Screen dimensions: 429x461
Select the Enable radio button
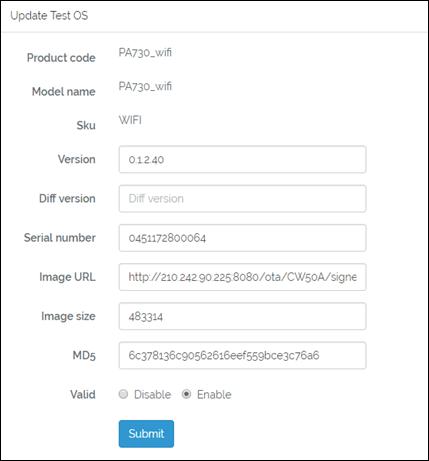186,394
